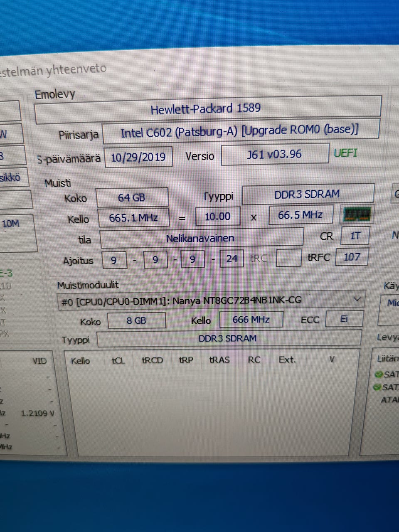The image size is (399, 532).
Task: Click the green UEFI label
Action: 345,153
